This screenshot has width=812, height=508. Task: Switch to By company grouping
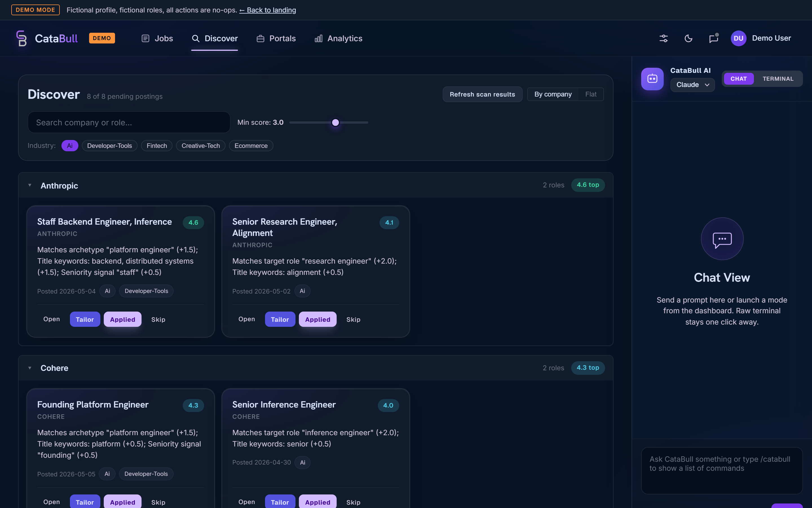point(553,95)
